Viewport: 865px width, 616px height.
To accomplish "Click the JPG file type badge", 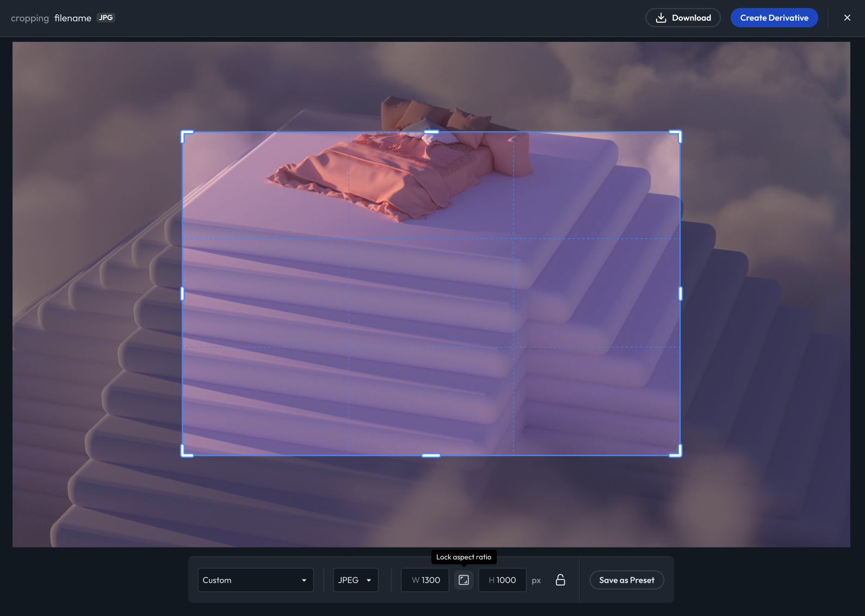I will 106,17.
